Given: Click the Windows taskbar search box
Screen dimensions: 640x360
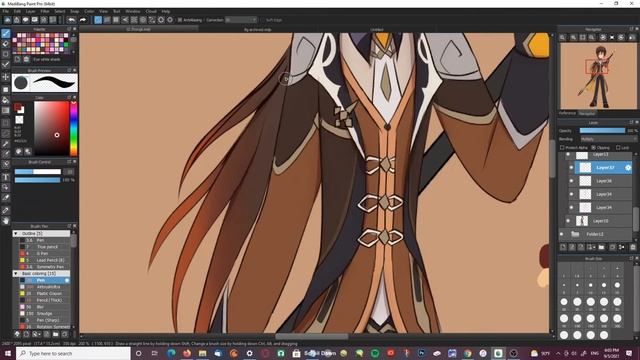Looking at the screenshot, I should pyautogui.click(x=73, y=353).
